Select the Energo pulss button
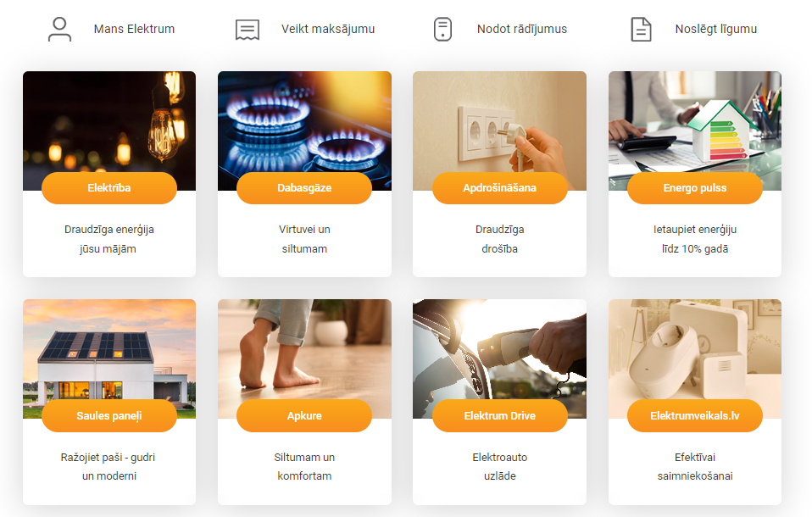The width and height of the screenshot is (812, 517). click(695, 188)
